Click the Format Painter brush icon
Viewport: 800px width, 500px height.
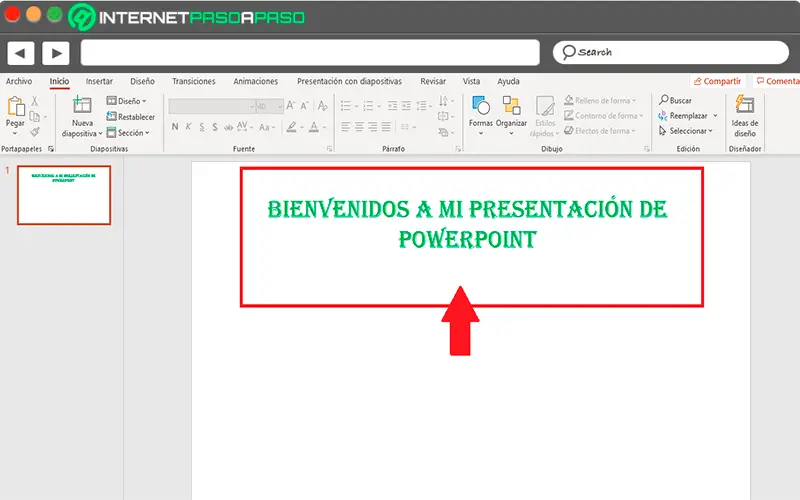[x=34, y=132]
